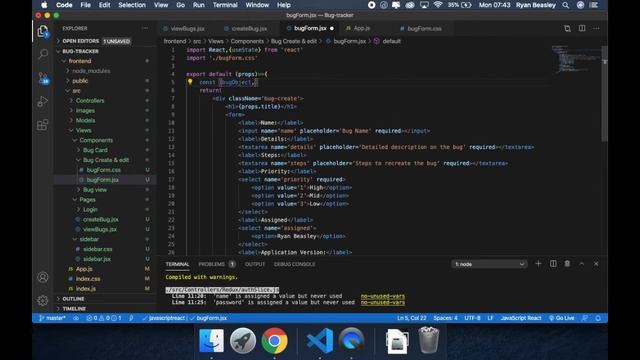Switch to the createBug.jsx tab
Screen dimensions: 640x360
(x=249, y=29)
